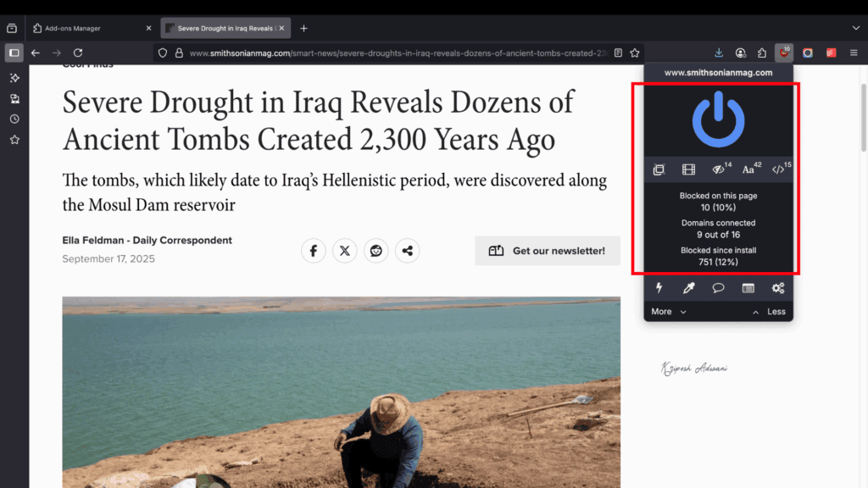Disable cosmetic filtering in uBlock popup
Image resolution: width=868 pixels, height=488 pixels.
717,169
